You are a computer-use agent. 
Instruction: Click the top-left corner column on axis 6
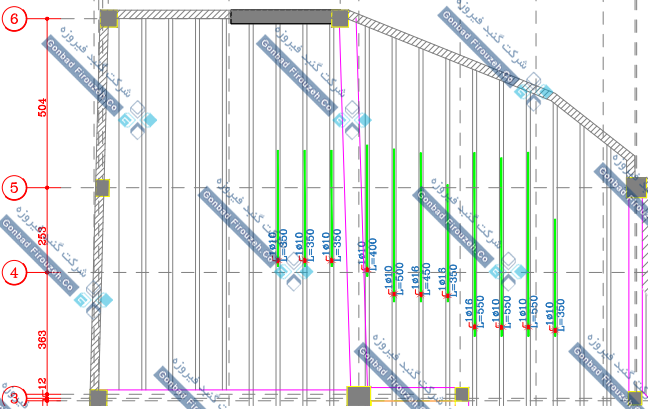click(108, 18)
